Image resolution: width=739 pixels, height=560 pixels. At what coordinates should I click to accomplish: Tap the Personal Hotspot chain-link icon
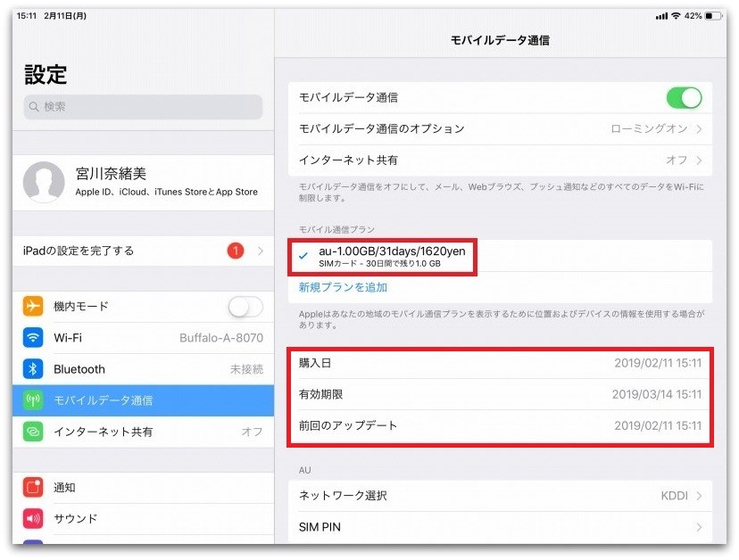33,432
